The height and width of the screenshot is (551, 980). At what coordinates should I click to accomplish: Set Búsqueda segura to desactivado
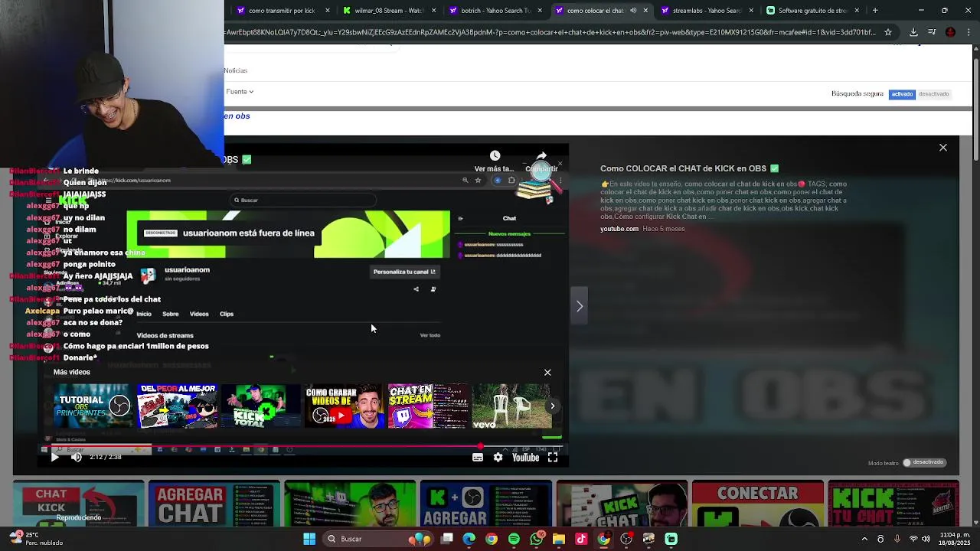point(933,94)
